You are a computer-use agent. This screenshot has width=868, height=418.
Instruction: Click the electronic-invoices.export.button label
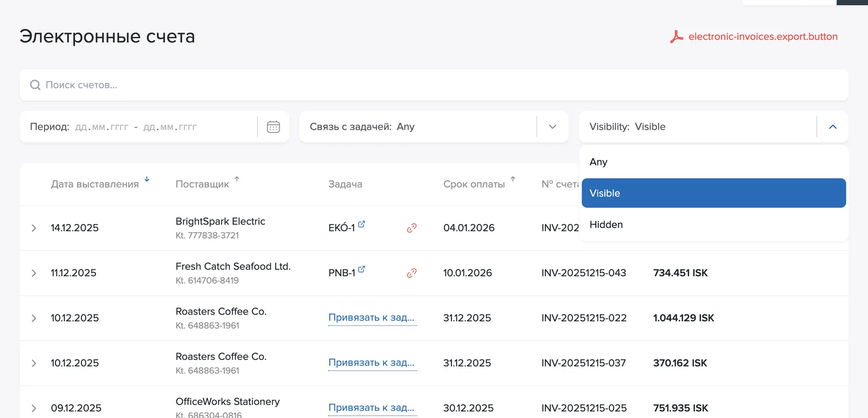pyautogui.click(x=763, y=36)
